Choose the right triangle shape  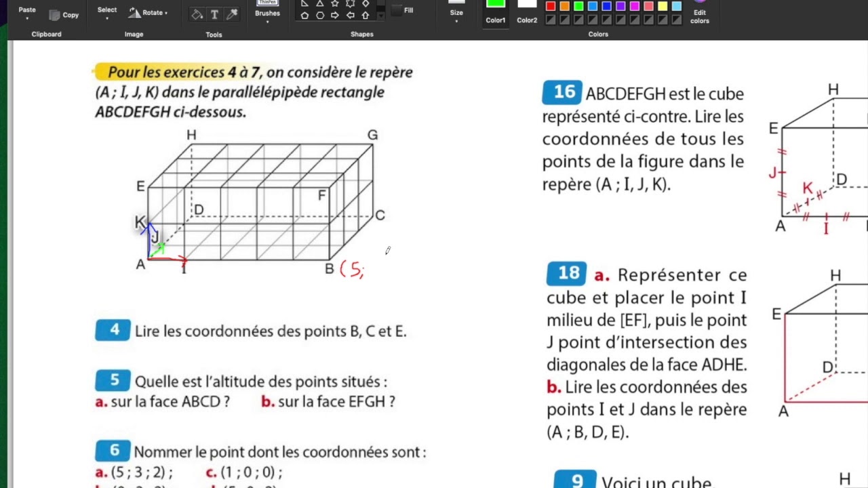click(304, 3)
